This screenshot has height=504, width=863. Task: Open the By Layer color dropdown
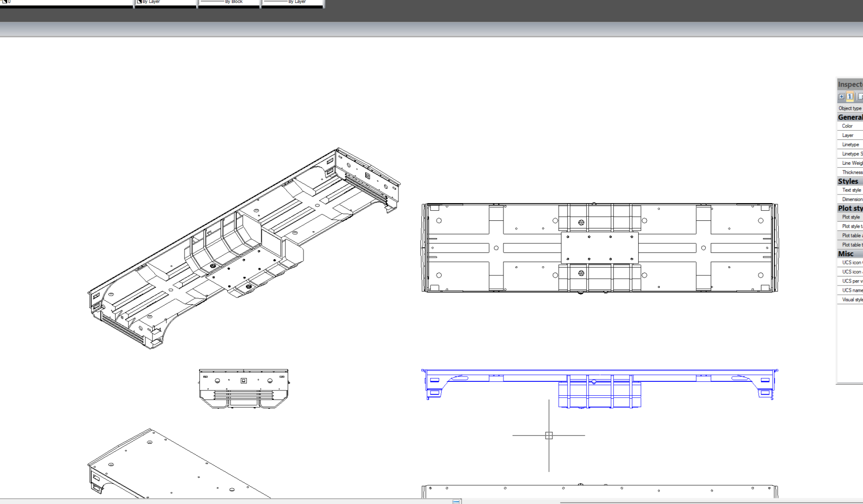click(x=165, y=2)
